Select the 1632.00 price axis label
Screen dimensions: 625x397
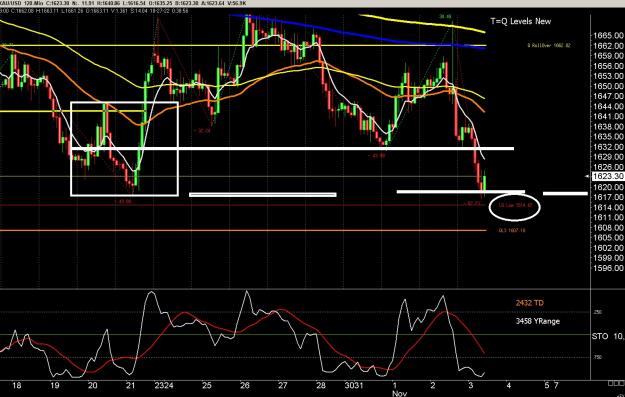click(608, 147)
